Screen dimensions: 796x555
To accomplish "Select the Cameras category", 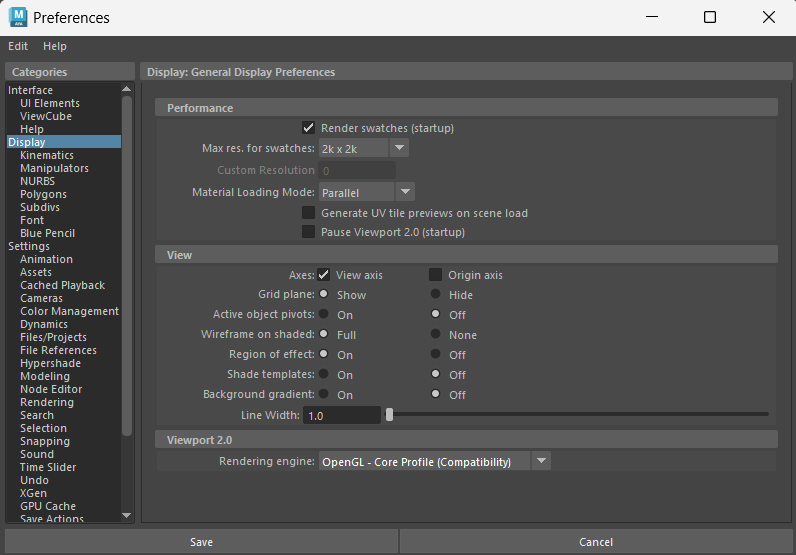I will 41,298.
